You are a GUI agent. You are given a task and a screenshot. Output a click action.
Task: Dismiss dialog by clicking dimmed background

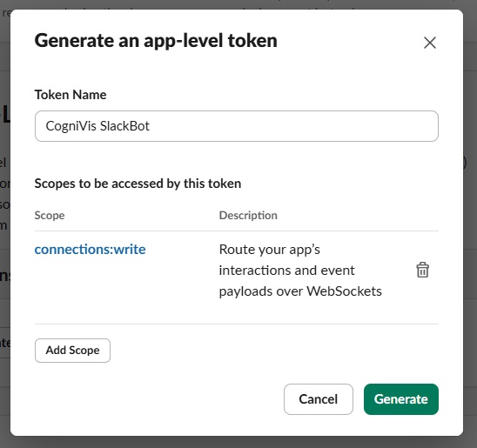tap(470, 244)
